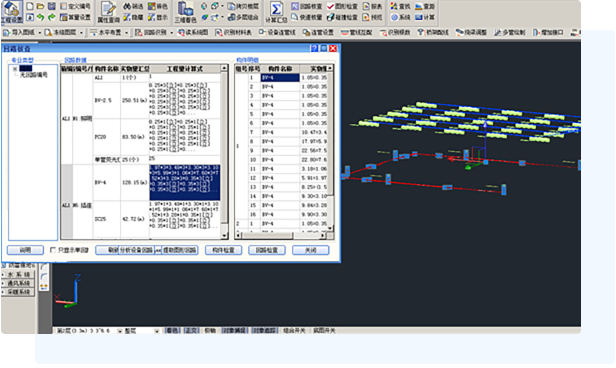The height and width of the screenshot is (368, 616).
Task: Click the 构件检查 button
Action: [x=223, y=250]
